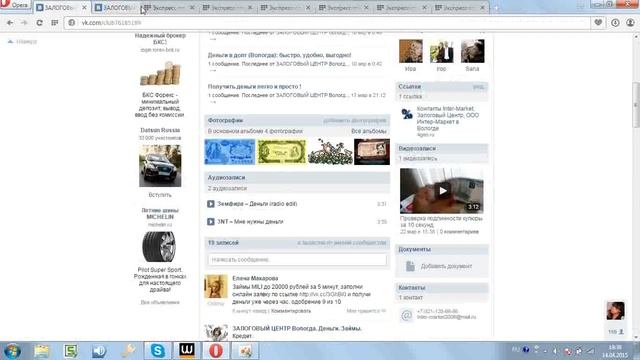The image size is (640, 360).
Task: Open downloads icon in Opera toolbar
Action: pos(615,23)
